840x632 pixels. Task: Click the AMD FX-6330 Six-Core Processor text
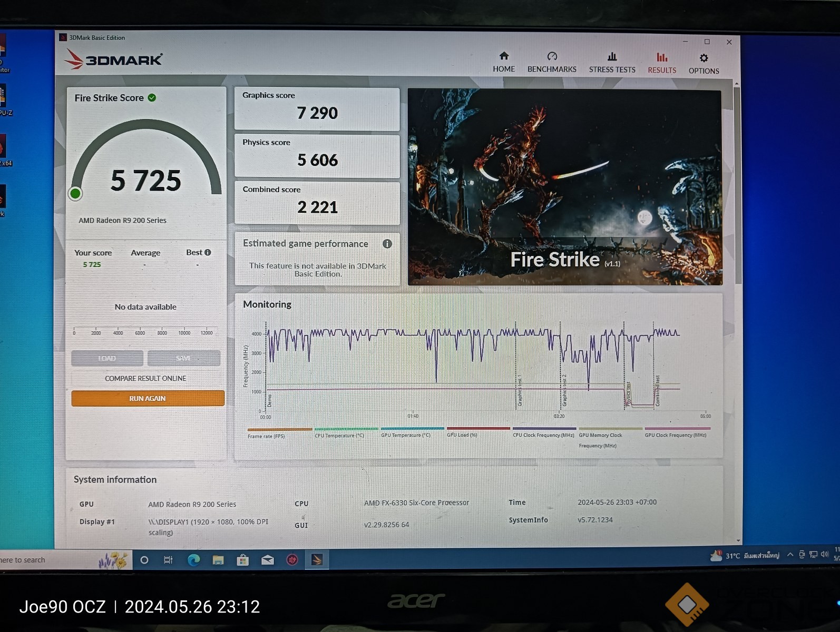tap(416, 503)
